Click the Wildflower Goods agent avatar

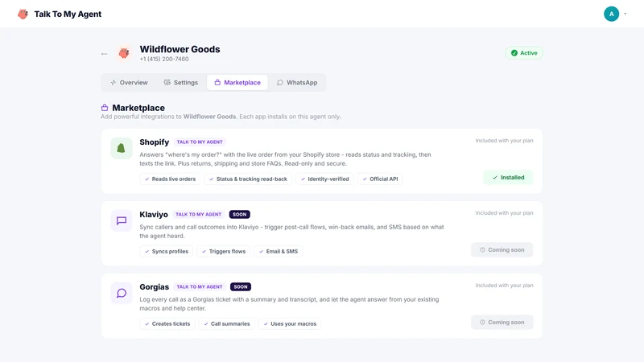coord(124,53)
